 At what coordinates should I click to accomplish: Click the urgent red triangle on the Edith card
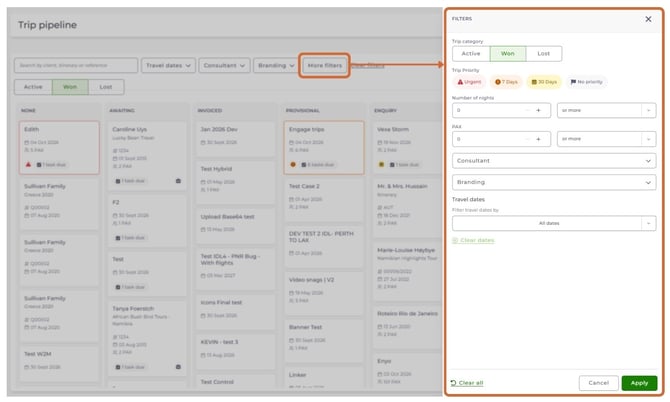pyautogui.click(x=29, y=164)
